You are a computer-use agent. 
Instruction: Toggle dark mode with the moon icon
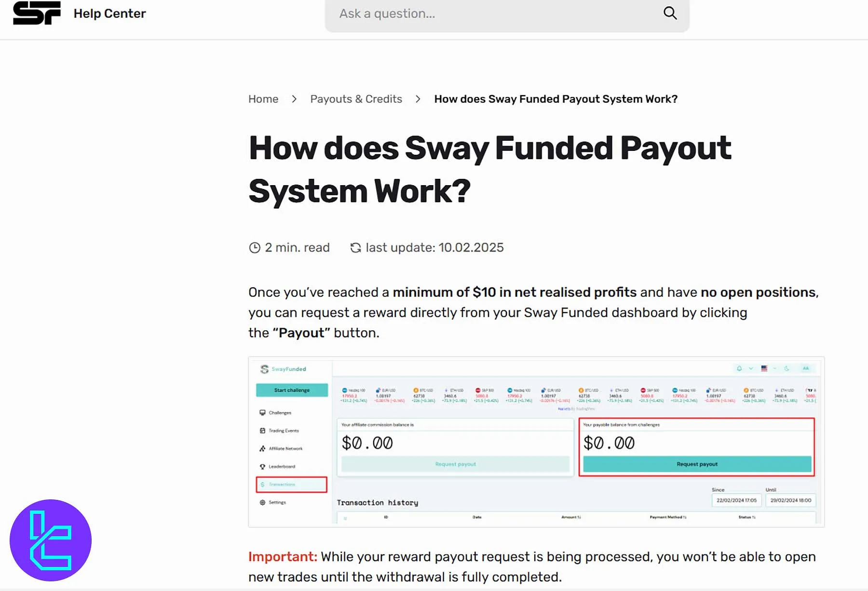787,368
